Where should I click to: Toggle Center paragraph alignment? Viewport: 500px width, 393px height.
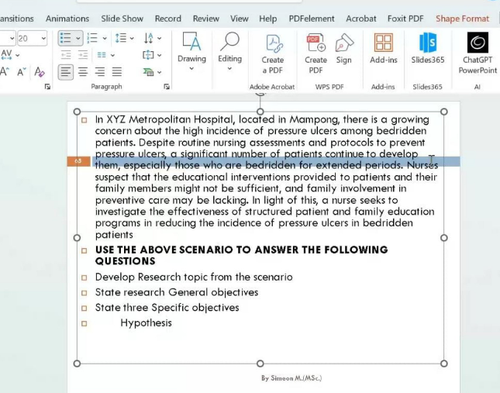point(83,72)
